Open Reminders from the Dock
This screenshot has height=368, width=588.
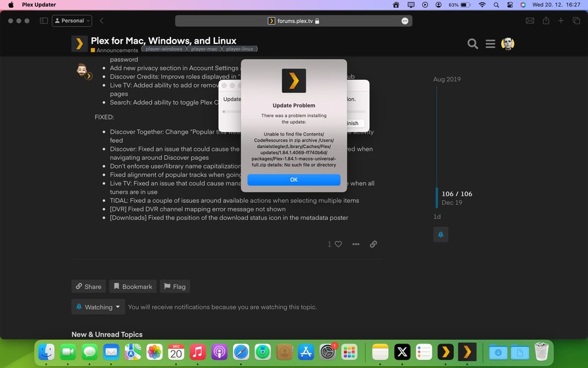click(424, 352)
